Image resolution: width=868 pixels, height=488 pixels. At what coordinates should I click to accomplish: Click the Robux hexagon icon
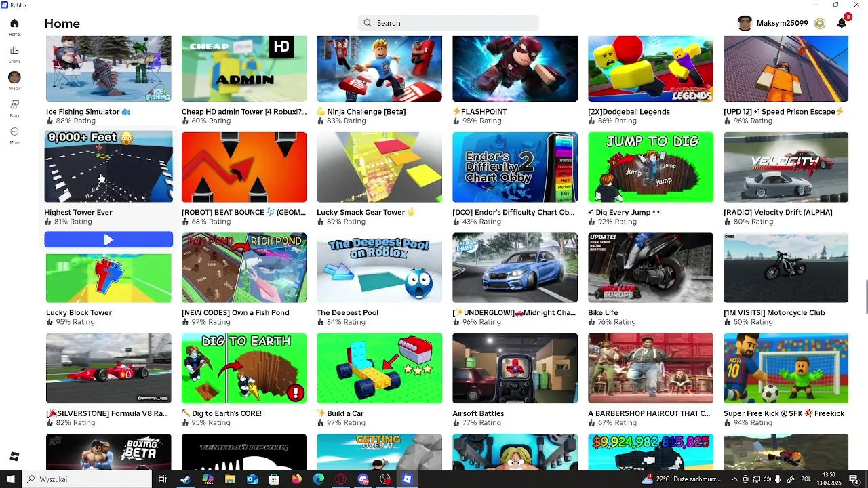coord(820,23)
